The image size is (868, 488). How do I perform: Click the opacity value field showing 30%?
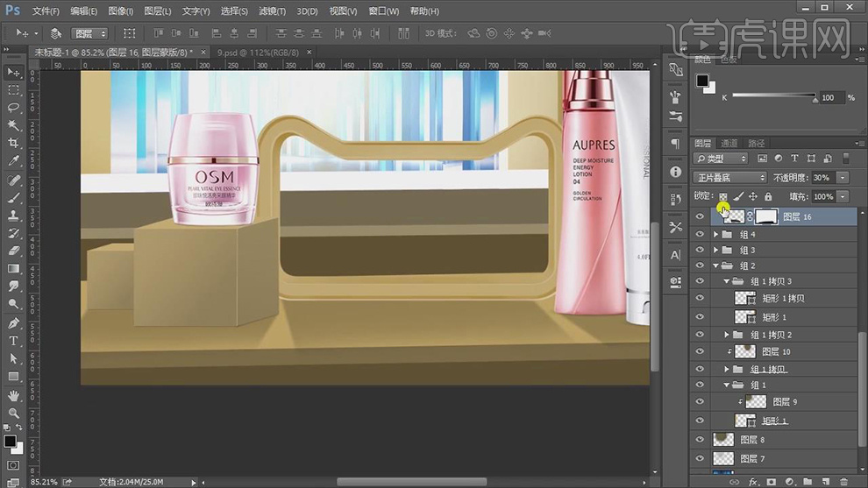pos(822,178)
